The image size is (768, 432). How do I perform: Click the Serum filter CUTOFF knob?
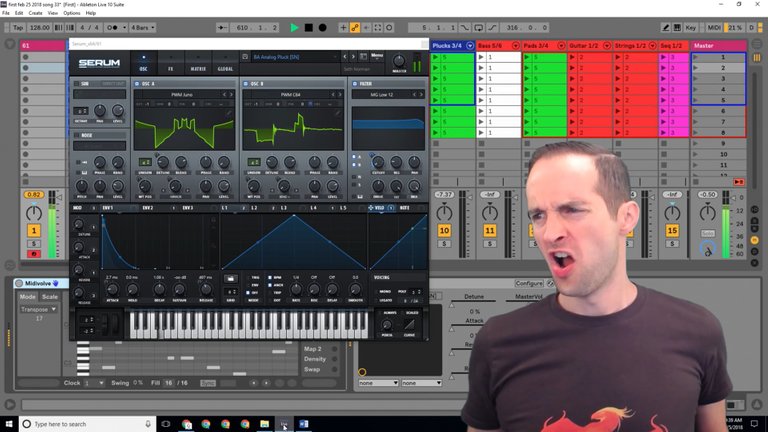378,162
